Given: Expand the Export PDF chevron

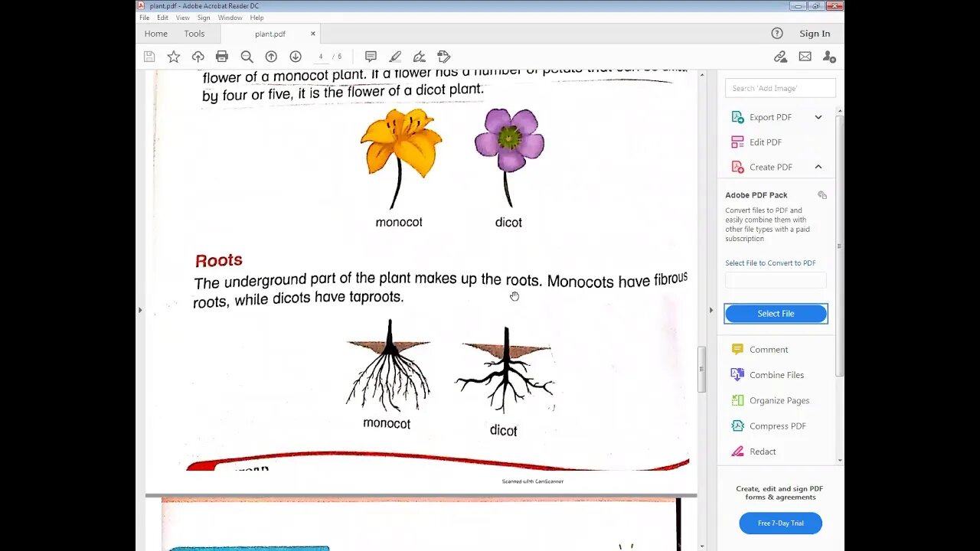Looking at the screenshot, I should (818, 117).
